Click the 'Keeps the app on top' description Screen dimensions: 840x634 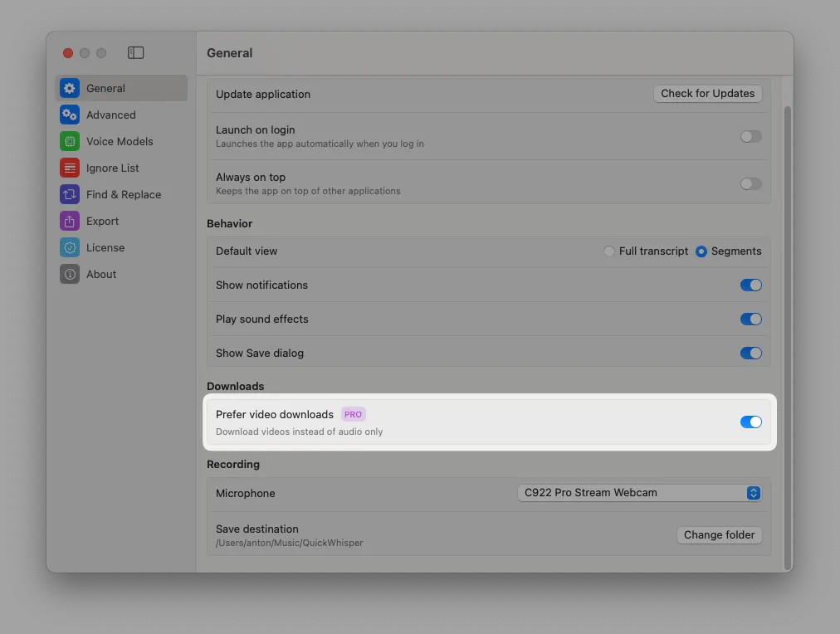[308, 191]
